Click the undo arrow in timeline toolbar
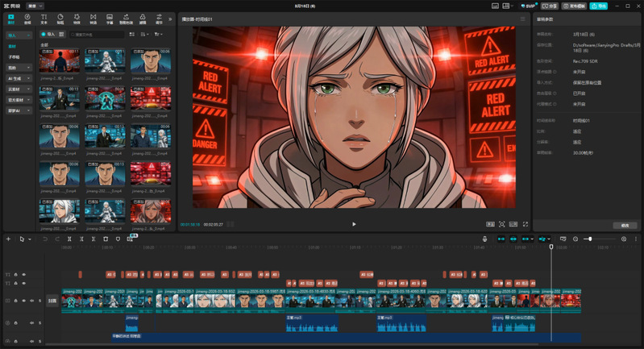Image resolution: width=644 pixels, height=349 pixels. click(45, 239)
